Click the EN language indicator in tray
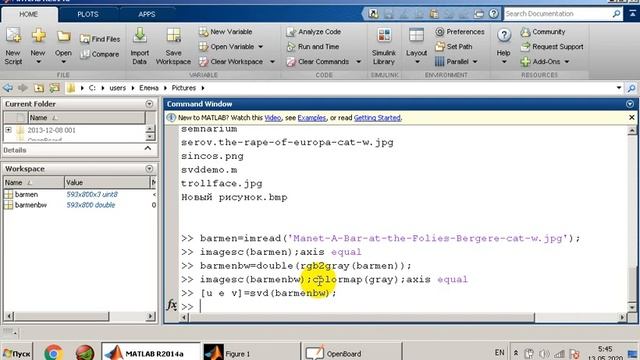The image size is (640, 360). 499,353
